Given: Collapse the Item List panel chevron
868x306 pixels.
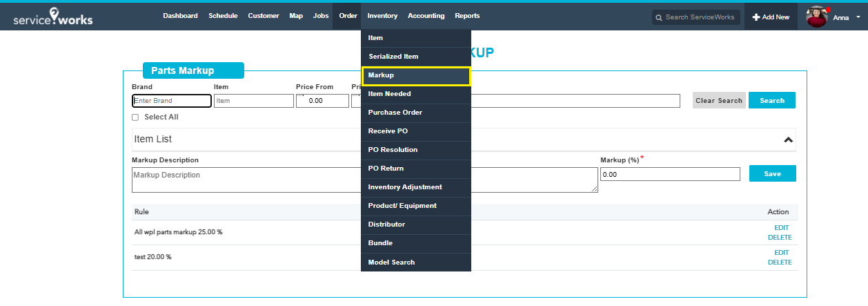Looking at the screenshot, I should point(788,140).
